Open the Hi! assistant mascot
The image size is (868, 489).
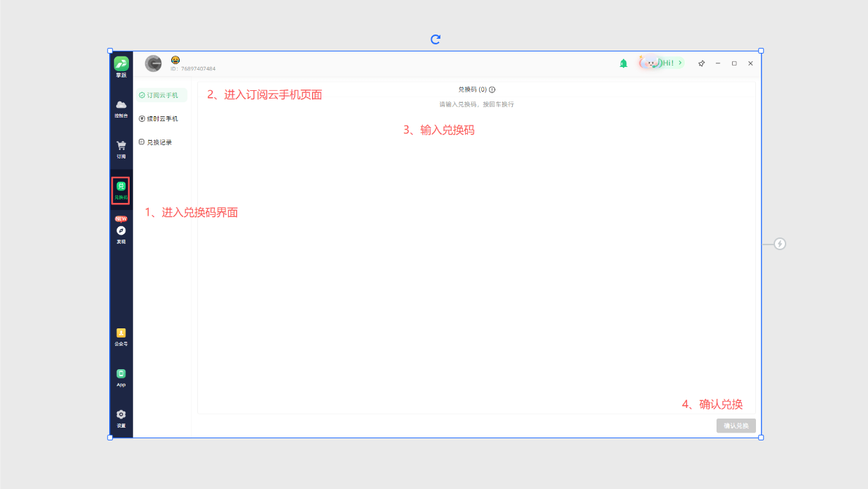coord(661,63)
